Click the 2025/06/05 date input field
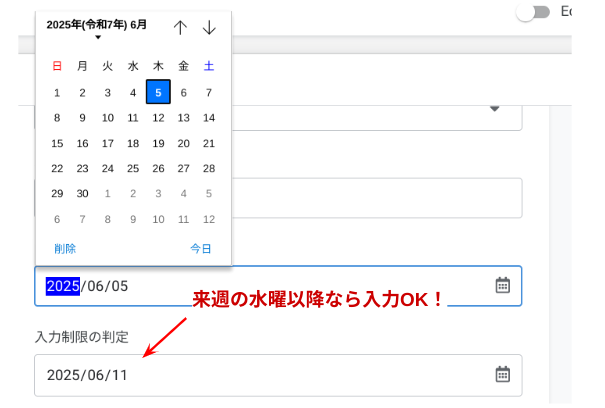605x408 pixels. point(278,286)
